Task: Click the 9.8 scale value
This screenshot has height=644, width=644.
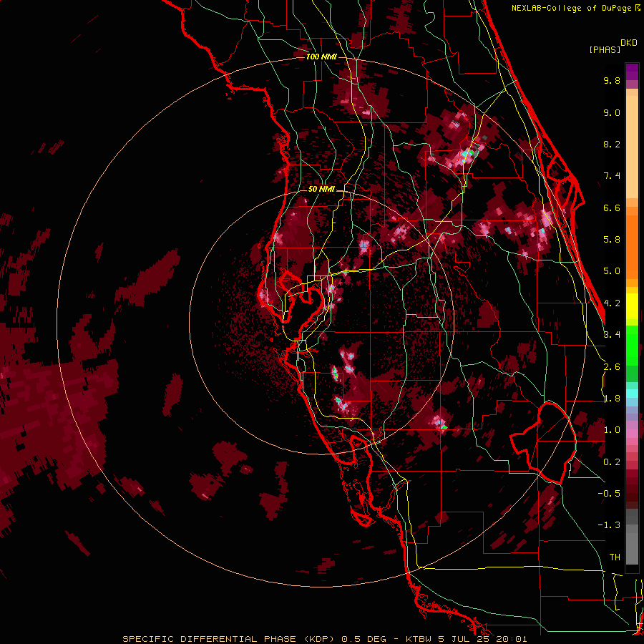Action: pos(612,80)
